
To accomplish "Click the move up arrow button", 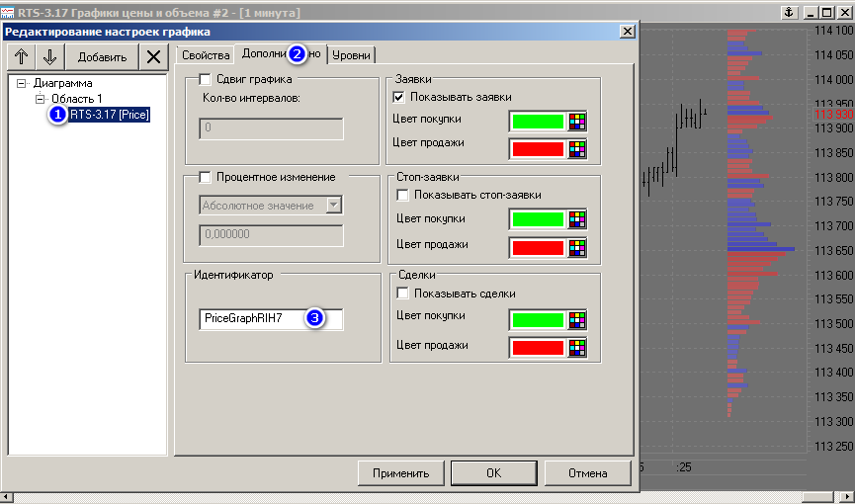I will pyautogui.click(x=22, y=56).
